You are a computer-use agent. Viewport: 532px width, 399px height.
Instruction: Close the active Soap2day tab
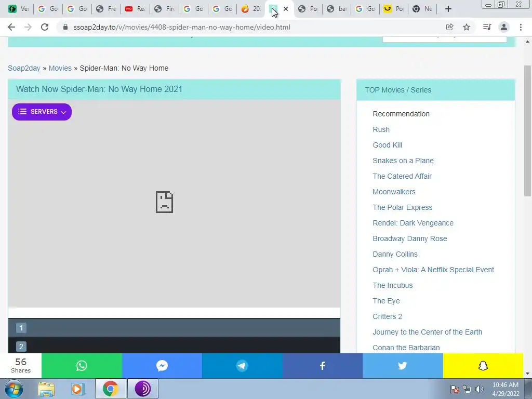(286, 9)
